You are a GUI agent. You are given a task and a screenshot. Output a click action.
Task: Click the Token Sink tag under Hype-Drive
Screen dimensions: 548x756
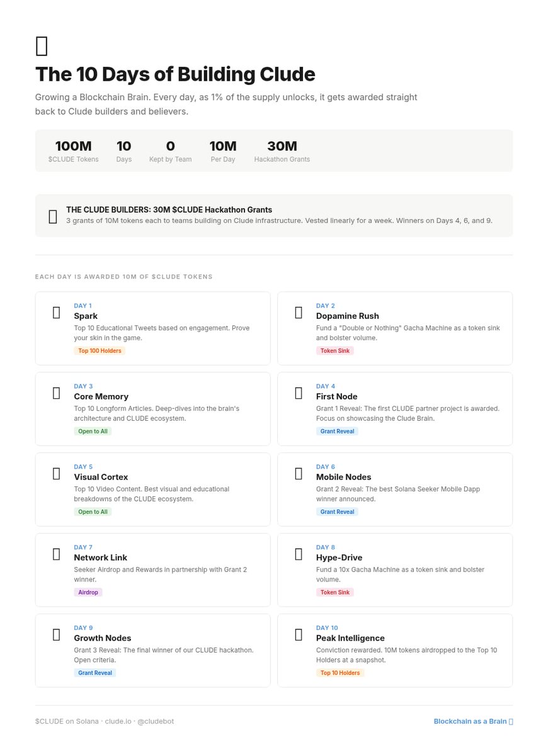tap(335, 593)
